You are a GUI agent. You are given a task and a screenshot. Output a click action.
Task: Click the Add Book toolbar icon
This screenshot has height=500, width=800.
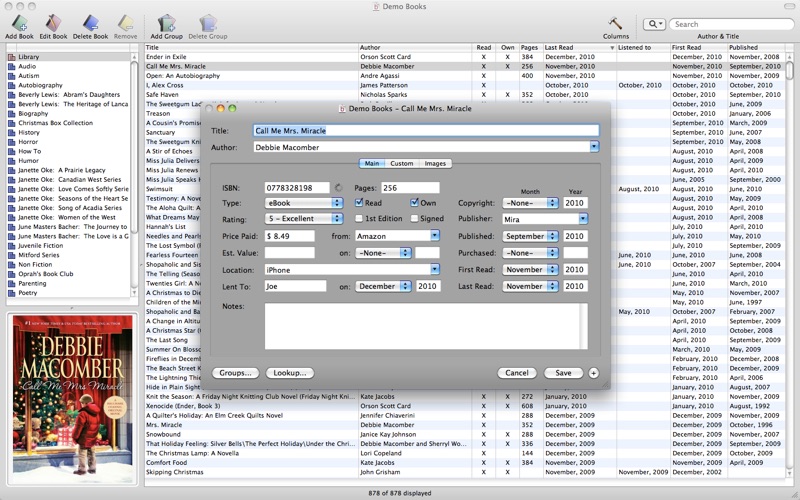point(19,23)
